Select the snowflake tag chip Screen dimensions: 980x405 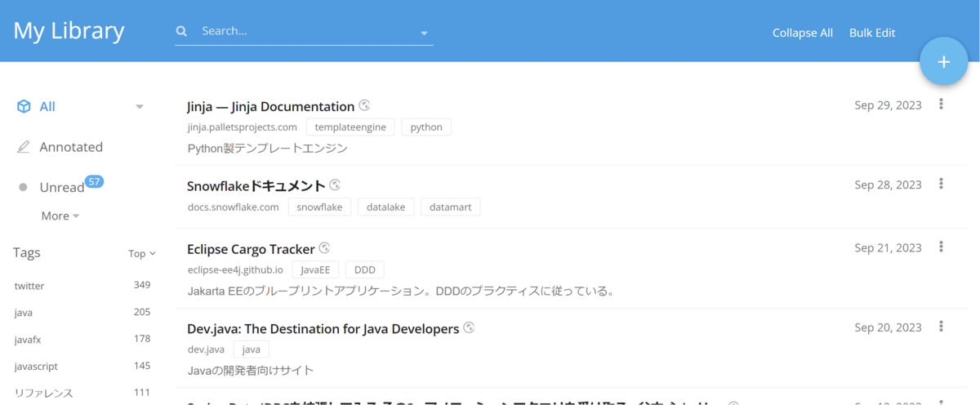coord(319,207)
